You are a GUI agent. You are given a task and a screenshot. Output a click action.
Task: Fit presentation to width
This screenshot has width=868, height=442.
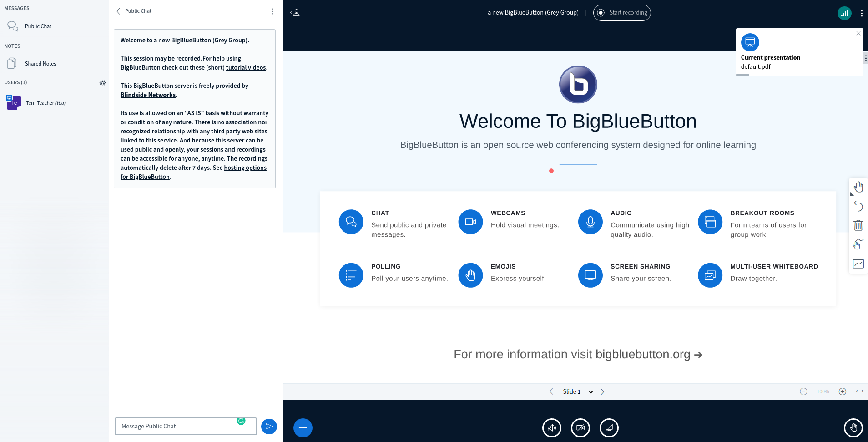pyautogui.click(x=860, y=391)
